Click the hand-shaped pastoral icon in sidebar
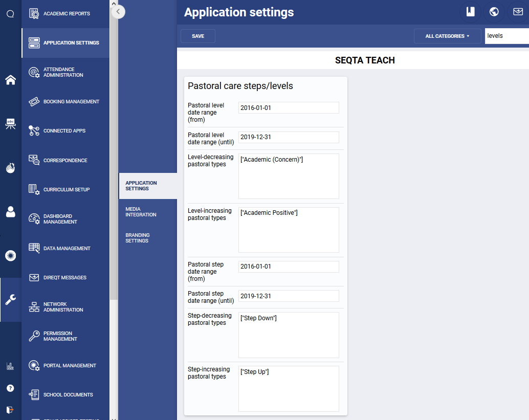The image size is (529, 420). coord(10,168)
